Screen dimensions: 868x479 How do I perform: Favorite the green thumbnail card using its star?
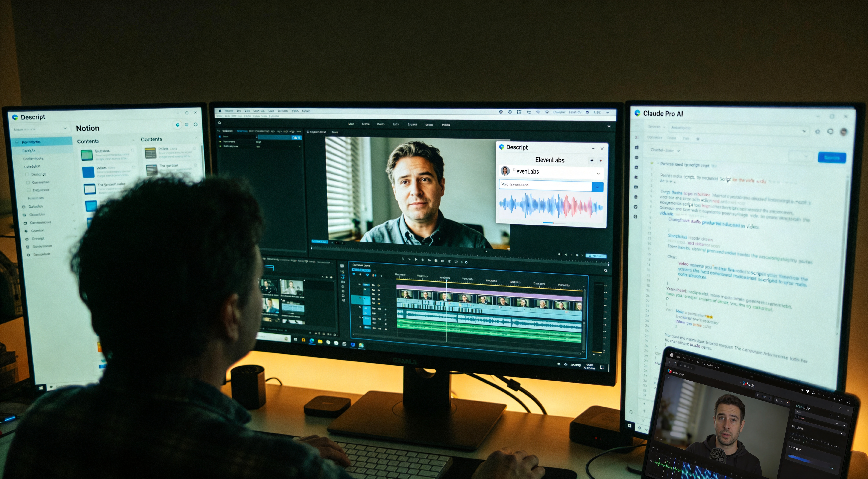(x=132, y=150)
